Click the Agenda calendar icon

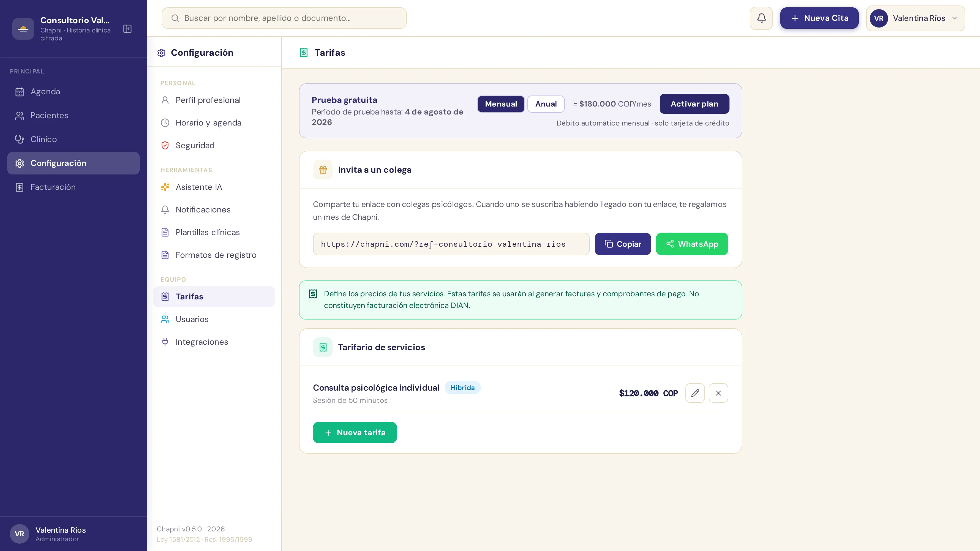tap(19, 92)
